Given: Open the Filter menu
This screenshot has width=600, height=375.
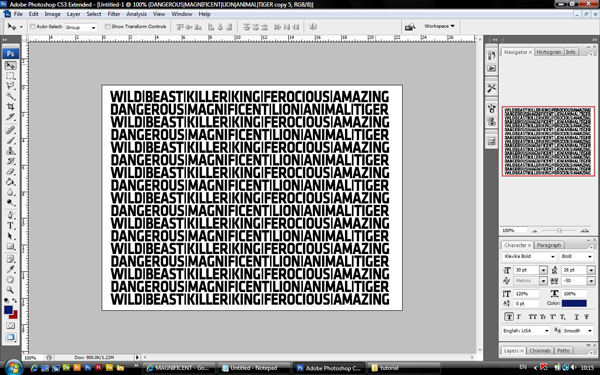Looking at the screenshot, I should 114,14.
